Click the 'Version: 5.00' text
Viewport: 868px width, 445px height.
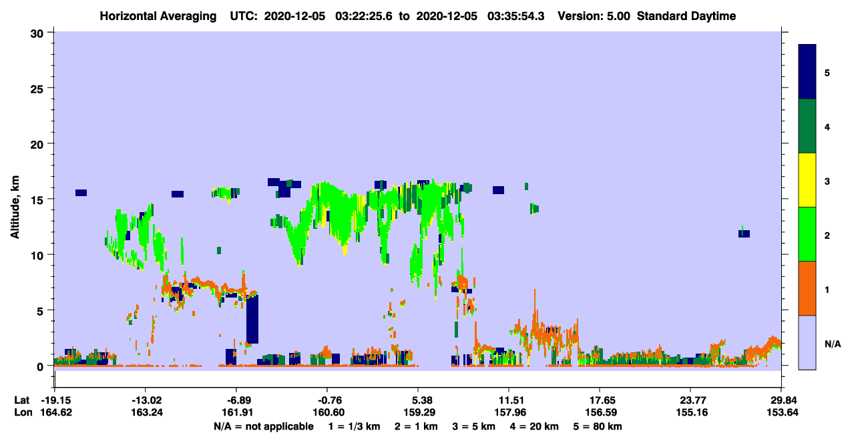[x=592, y=16]
